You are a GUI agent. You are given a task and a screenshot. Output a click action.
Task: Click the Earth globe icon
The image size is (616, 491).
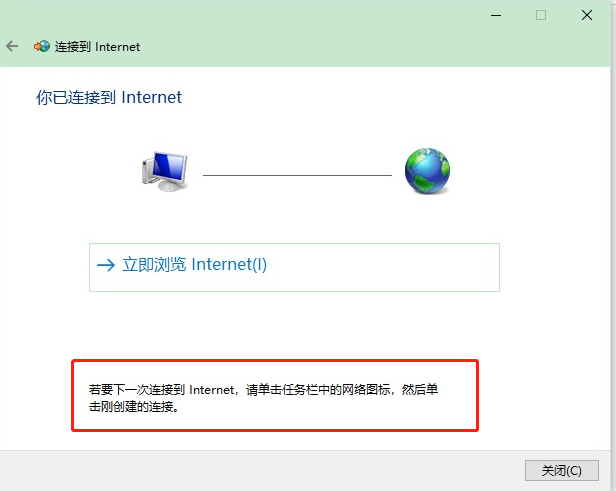427,171
